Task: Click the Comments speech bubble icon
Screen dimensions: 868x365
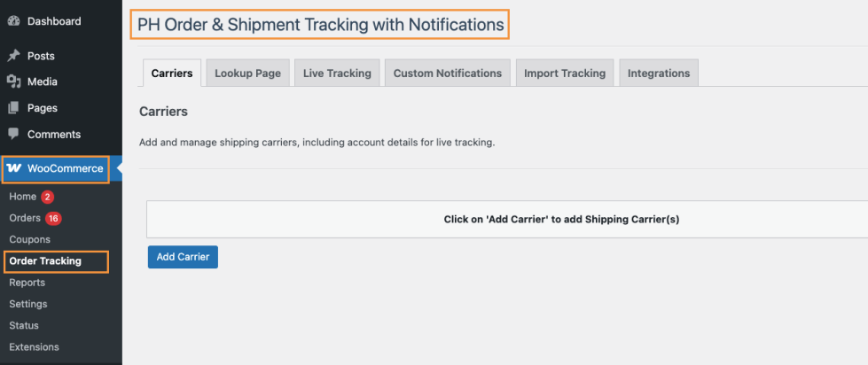Action: click(13, 135)
